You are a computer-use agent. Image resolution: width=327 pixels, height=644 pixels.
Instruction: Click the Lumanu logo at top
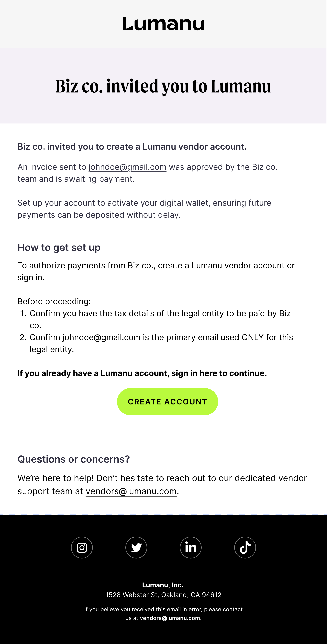click(x=163, y=24)
